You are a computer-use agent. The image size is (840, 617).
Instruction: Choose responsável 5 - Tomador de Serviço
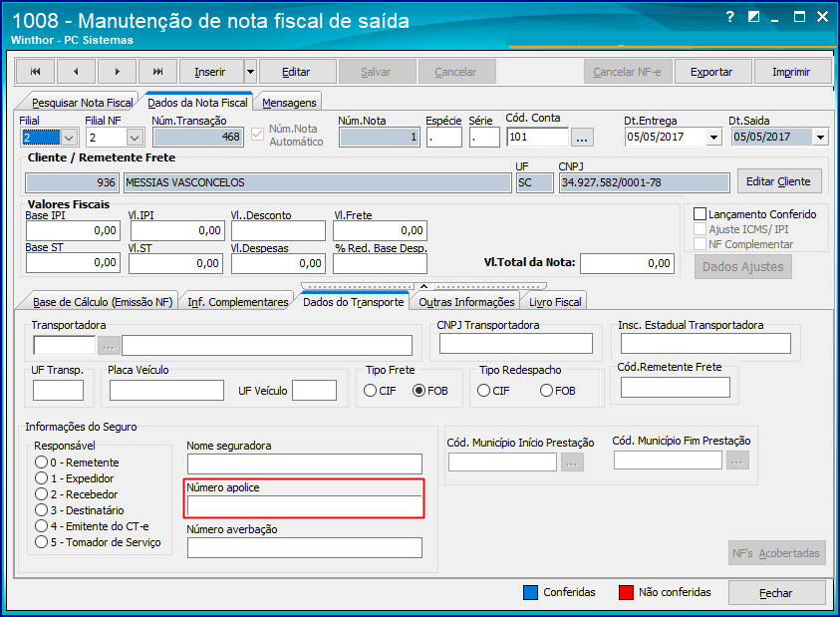click(41, 542)
